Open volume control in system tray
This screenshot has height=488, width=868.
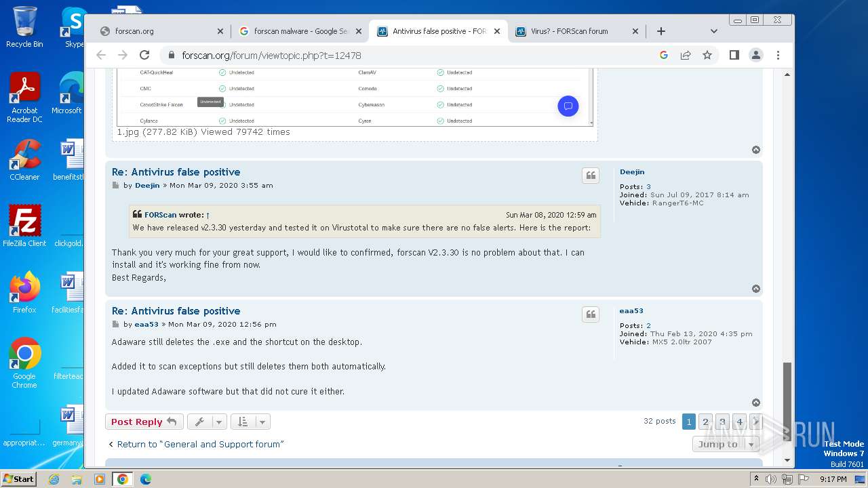pos(771,479)
